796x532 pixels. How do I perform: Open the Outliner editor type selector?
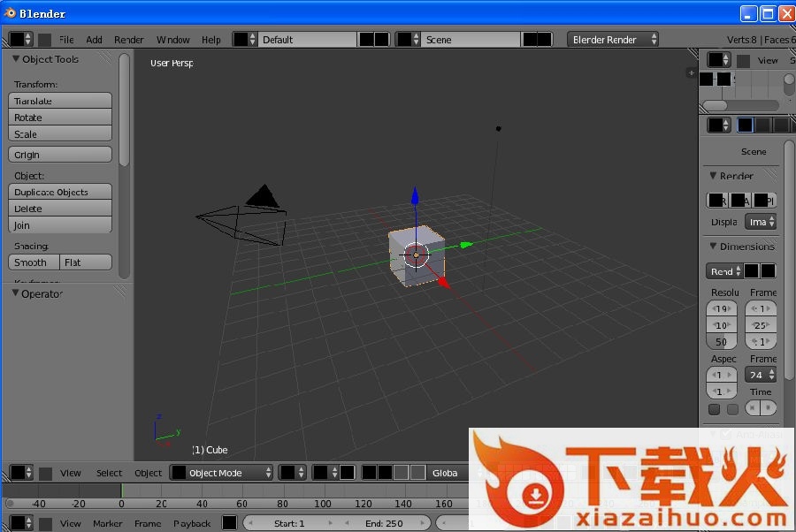click(x=719, y=60)
